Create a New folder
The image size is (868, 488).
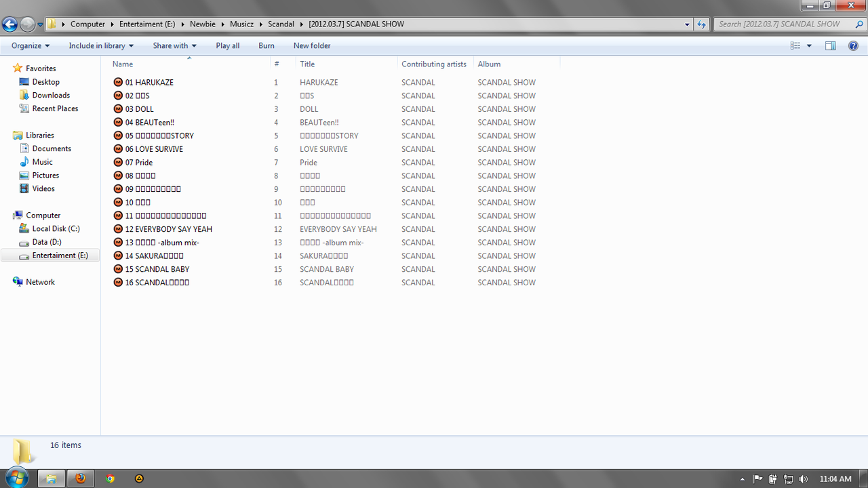(312, 45)
